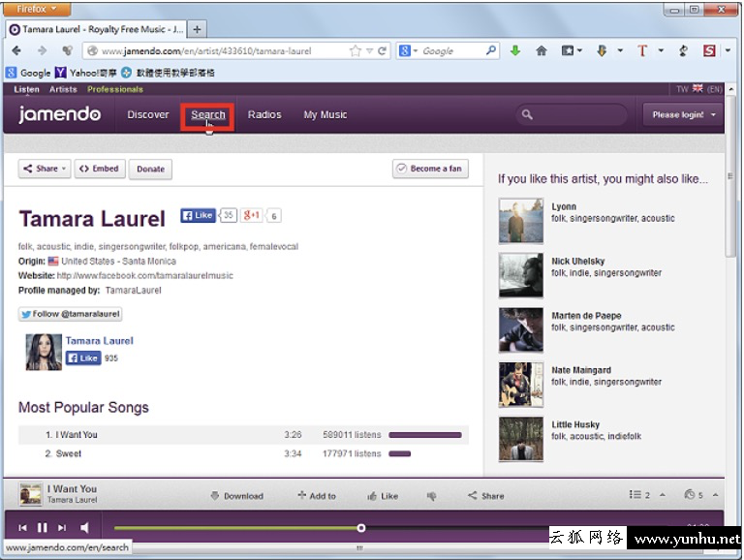Click the Donate button

tap(150, 169)
